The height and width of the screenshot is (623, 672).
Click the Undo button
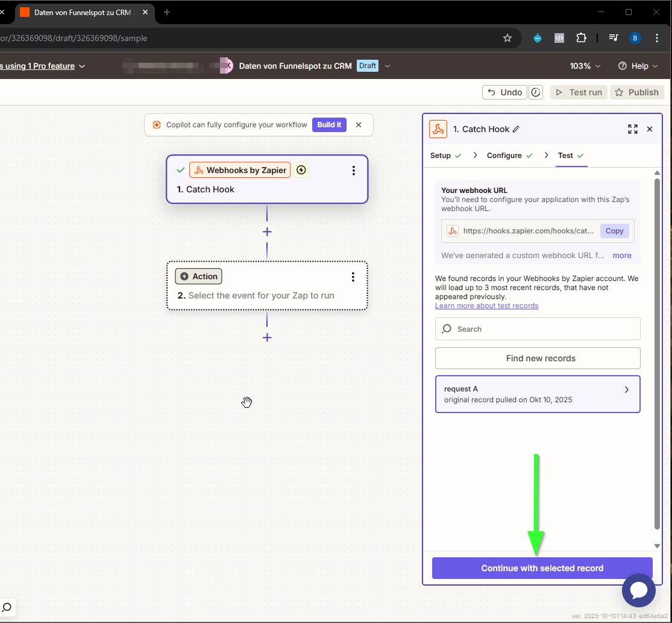click(x=504, y=92)
